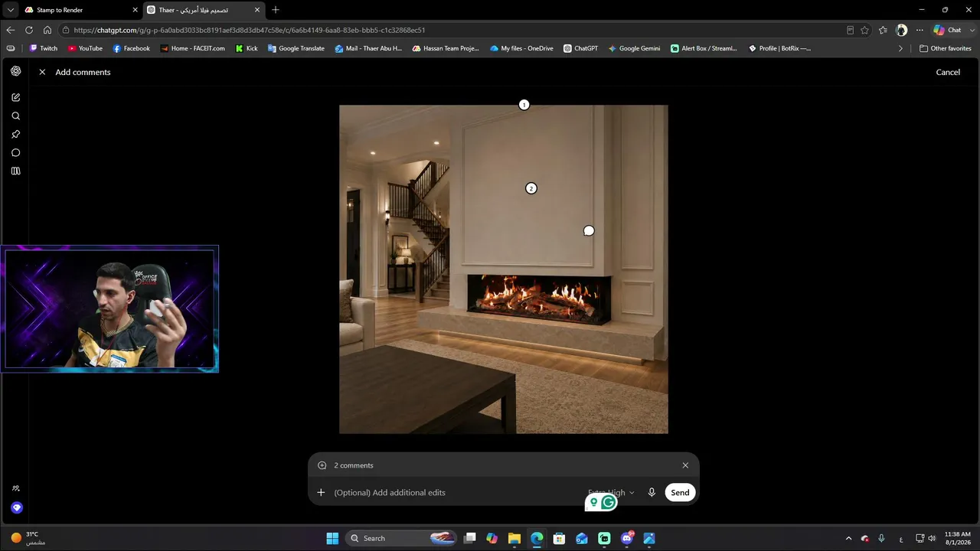The height and width of the screenshot is (551, 980).
Task: Open the Hassan Team Project bookmark
Action: 445,48
